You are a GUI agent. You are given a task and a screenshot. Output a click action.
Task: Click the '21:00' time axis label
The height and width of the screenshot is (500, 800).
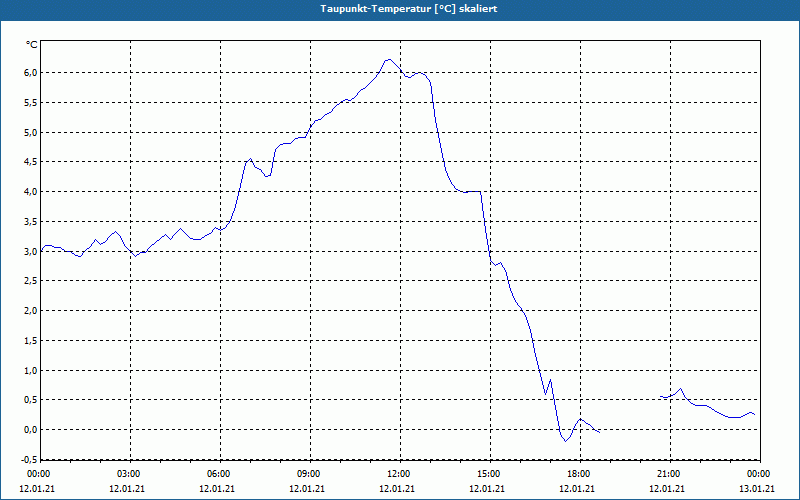[668, 474]
